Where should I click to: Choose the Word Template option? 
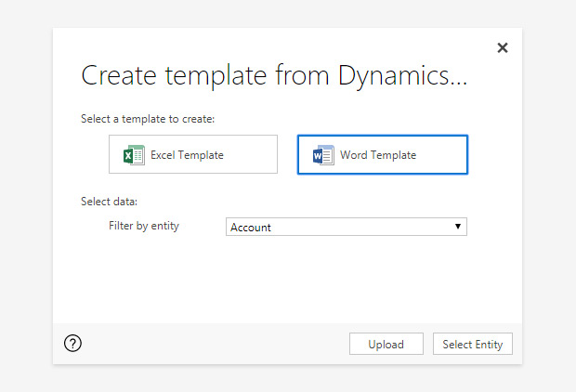383,155
